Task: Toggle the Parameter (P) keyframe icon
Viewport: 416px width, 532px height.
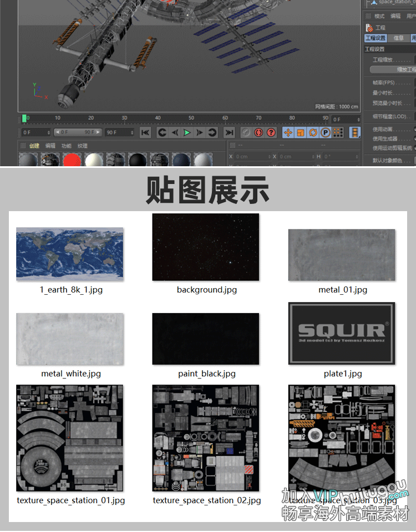Action: pos(325,132)
